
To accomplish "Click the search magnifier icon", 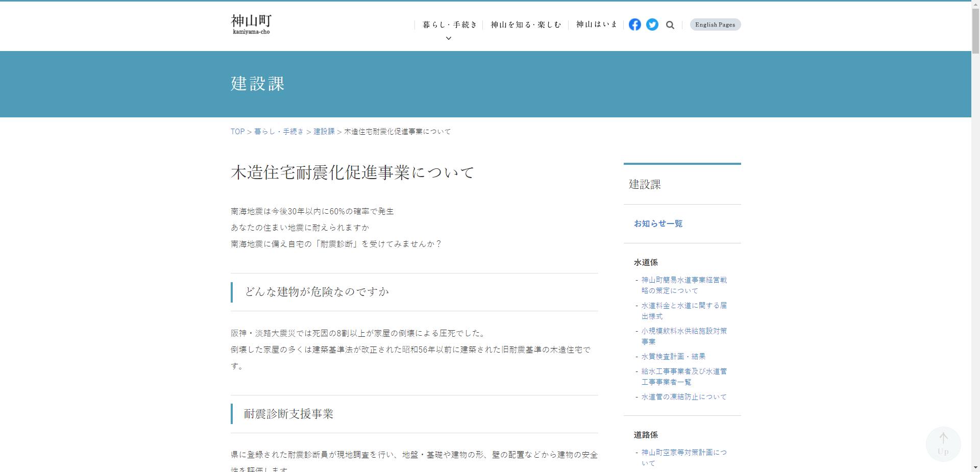I will pos(670,24).
